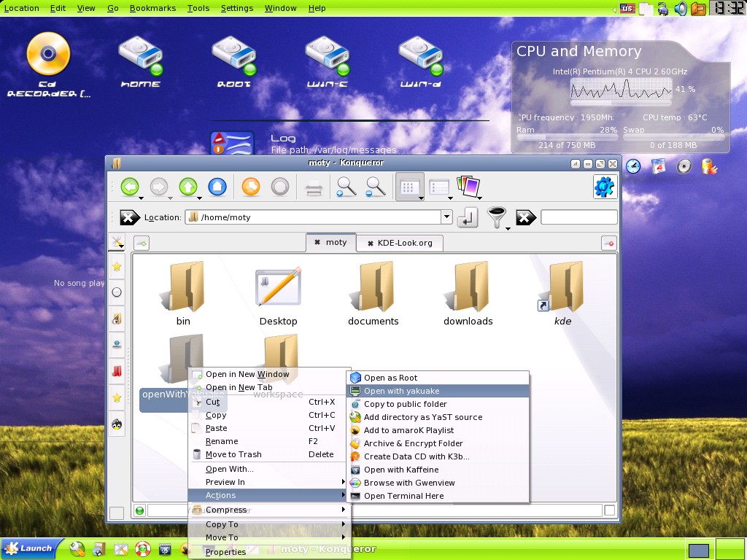Image resolution: width=747 pixels, height=560 pixels.
Task: Open the downloads folder
Action: pos(468,293)
